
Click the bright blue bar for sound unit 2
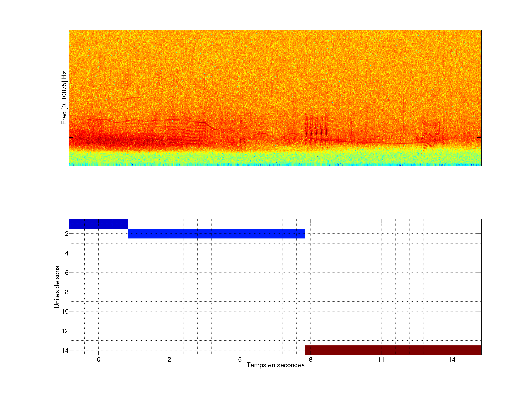tap(216, 233)
